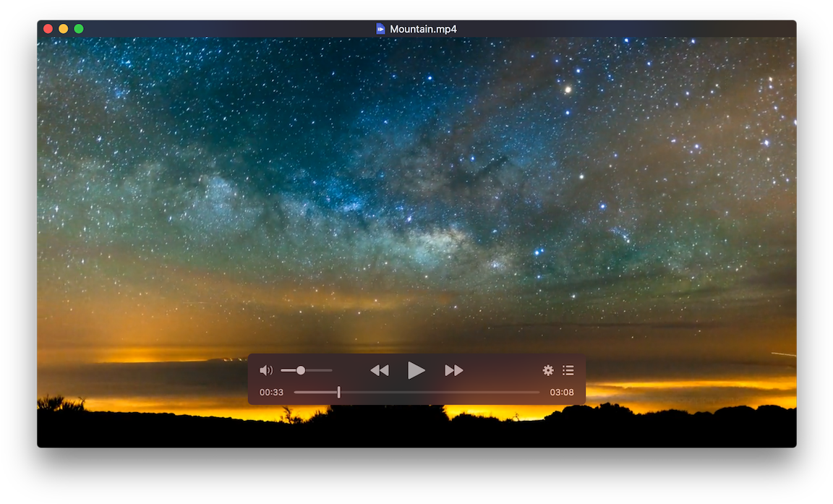833x504 pixels.
Task: Click the unplayed part of the seek bar
Action: tap(440, 393)
